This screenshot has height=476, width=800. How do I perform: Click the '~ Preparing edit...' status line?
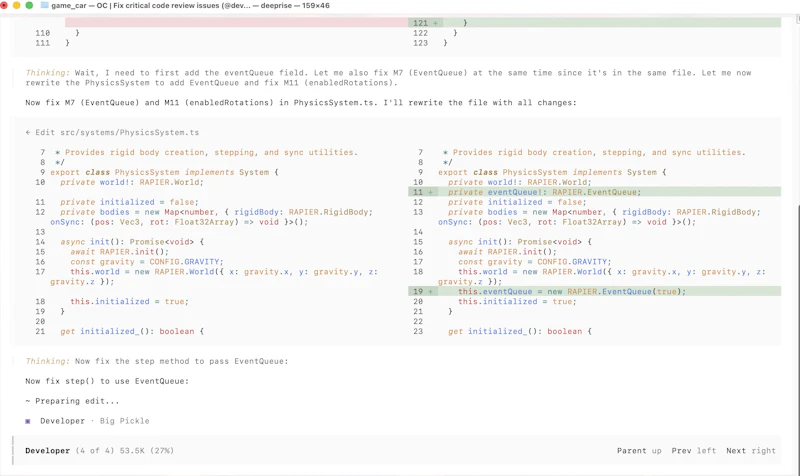point(72,401)
